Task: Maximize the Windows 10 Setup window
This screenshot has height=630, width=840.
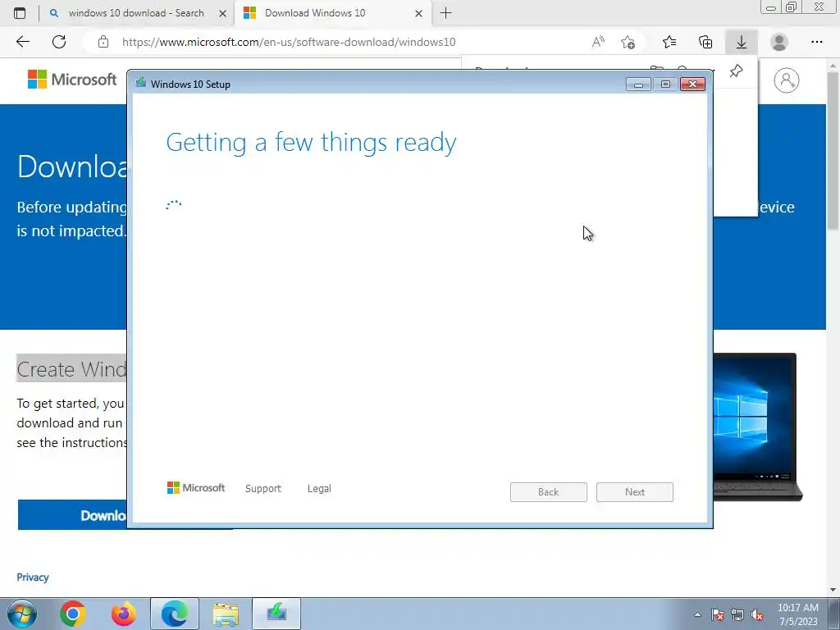Action: pos(665,84)
